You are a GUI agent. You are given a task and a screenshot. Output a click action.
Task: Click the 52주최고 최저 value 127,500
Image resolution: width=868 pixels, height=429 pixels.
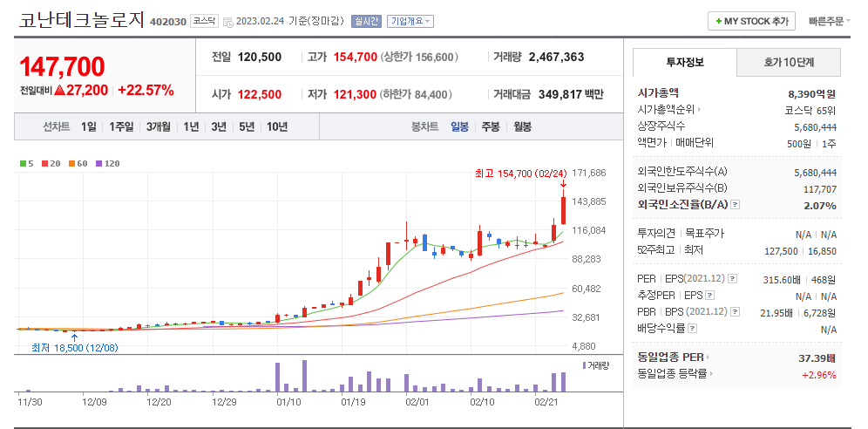pyautogui.click(x=781, y=251)
